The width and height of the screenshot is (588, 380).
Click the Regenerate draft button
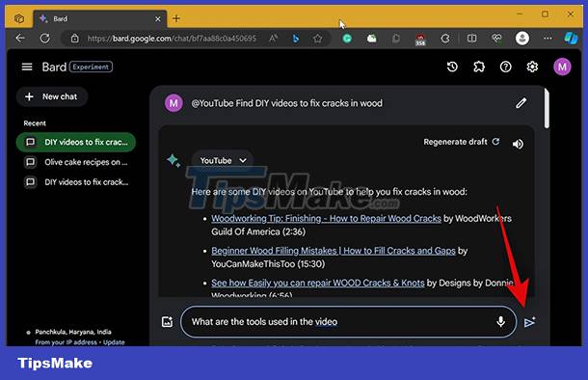click(x=462, y=142)
